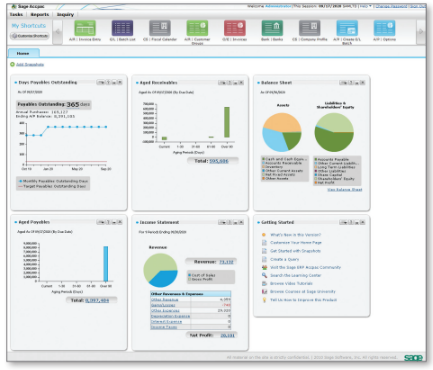
Task: Select the Home tab
Action: coord(23,53)
